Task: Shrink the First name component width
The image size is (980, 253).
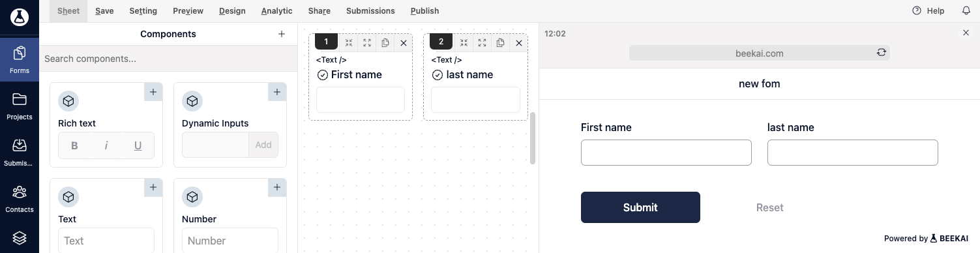Action: click(x=349, y=42)
